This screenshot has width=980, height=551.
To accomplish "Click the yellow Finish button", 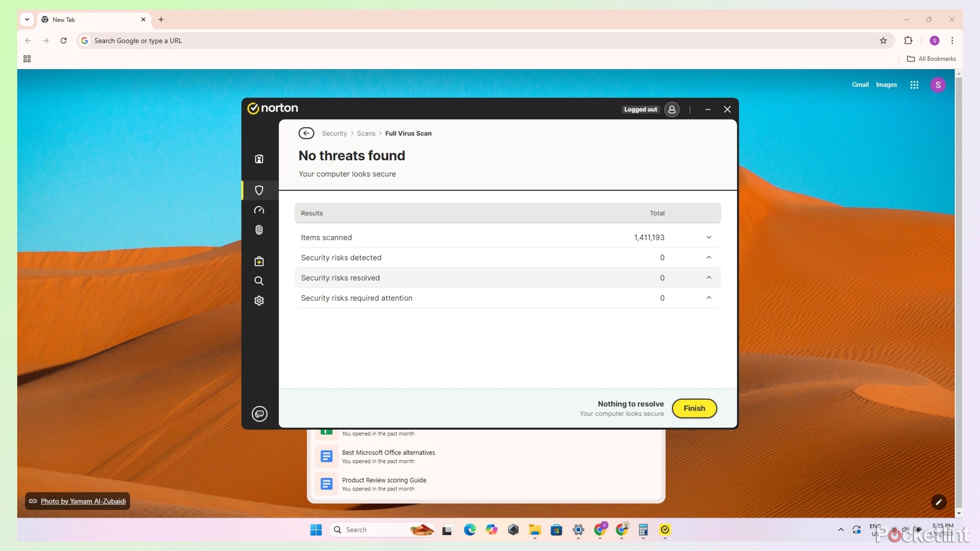I will 694,408.
